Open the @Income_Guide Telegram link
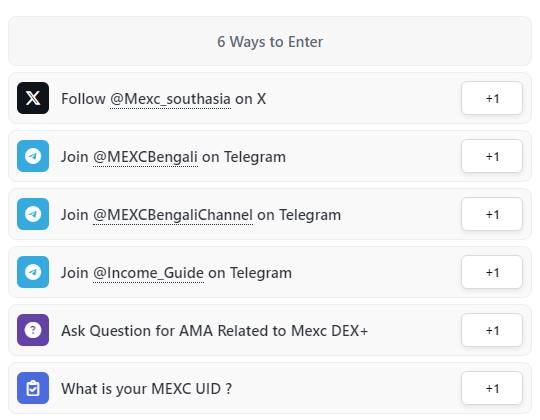Screen dimensions: 540x420 (148, 273)
